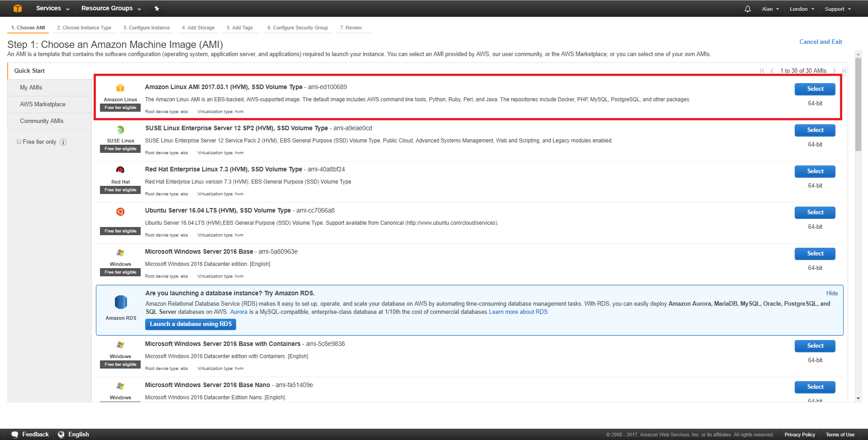The image size is (868, 440).
Task: Open the 7. Review step
Action: [x=351, y=28]
